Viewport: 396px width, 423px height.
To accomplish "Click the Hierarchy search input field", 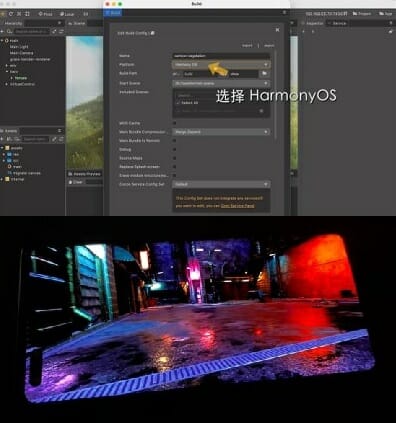I will pos(32,31).
